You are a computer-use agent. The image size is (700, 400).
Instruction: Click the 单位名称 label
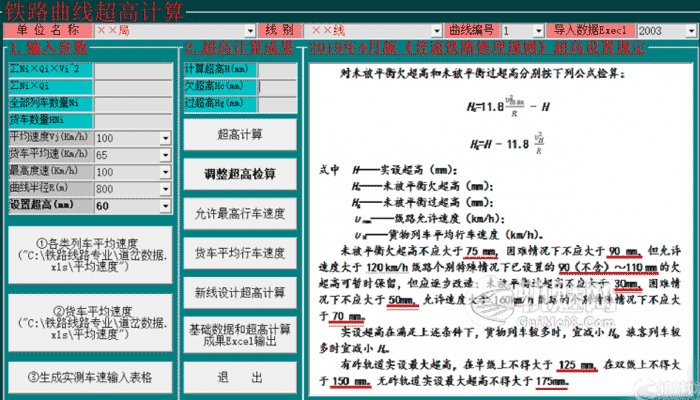point(48,30)
